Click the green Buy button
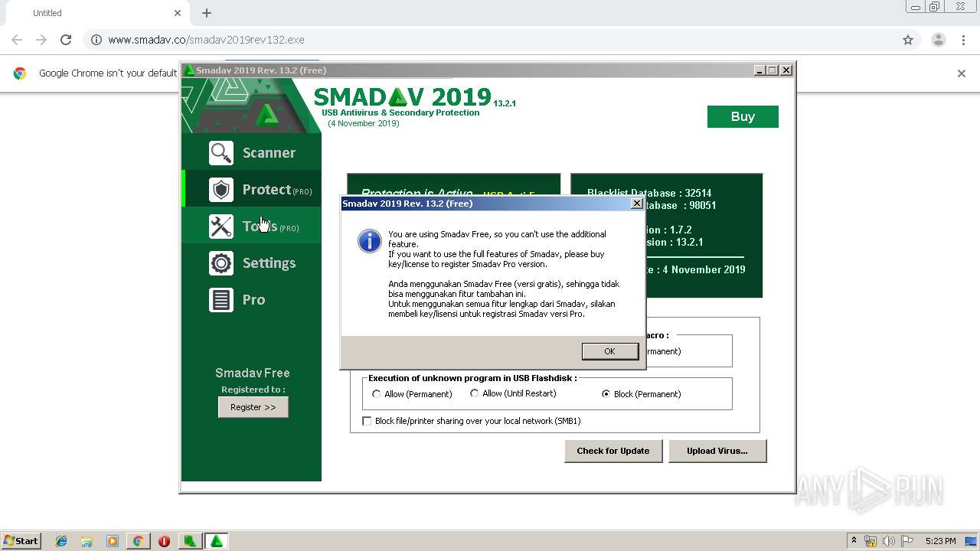Viewport: 980px width, 551px height. 743,116
